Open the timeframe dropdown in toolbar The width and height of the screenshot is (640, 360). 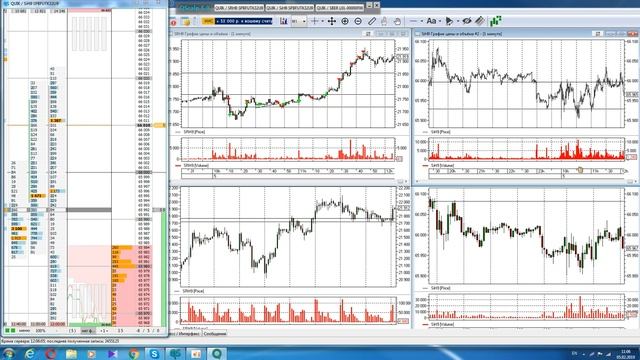[x=299, y=21]
